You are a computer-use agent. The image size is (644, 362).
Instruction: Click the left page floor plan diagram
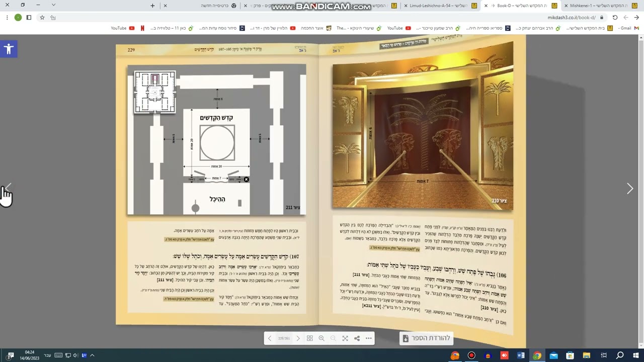tap(216, 139)
